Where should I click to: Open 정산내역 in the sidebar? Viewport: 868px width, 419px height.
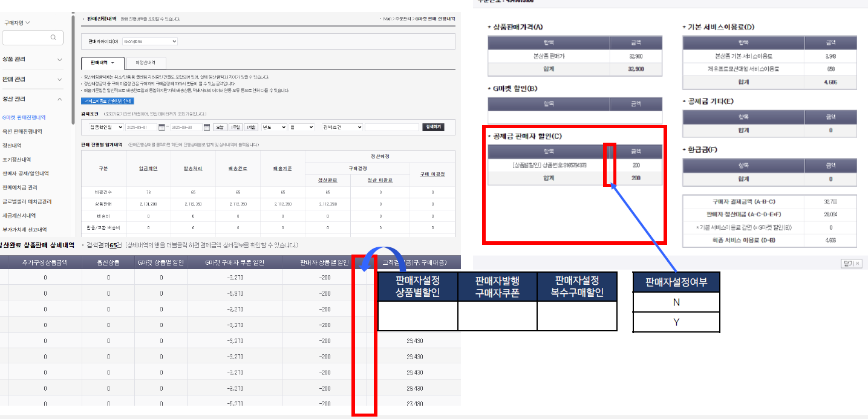click(x=13, y=145)
